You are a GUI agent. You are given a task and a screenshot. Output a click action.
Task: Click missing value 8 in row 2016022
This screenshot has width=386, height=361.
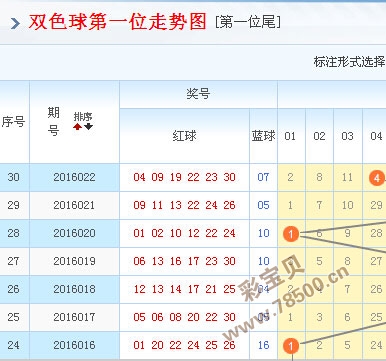(x=319, y=177)
